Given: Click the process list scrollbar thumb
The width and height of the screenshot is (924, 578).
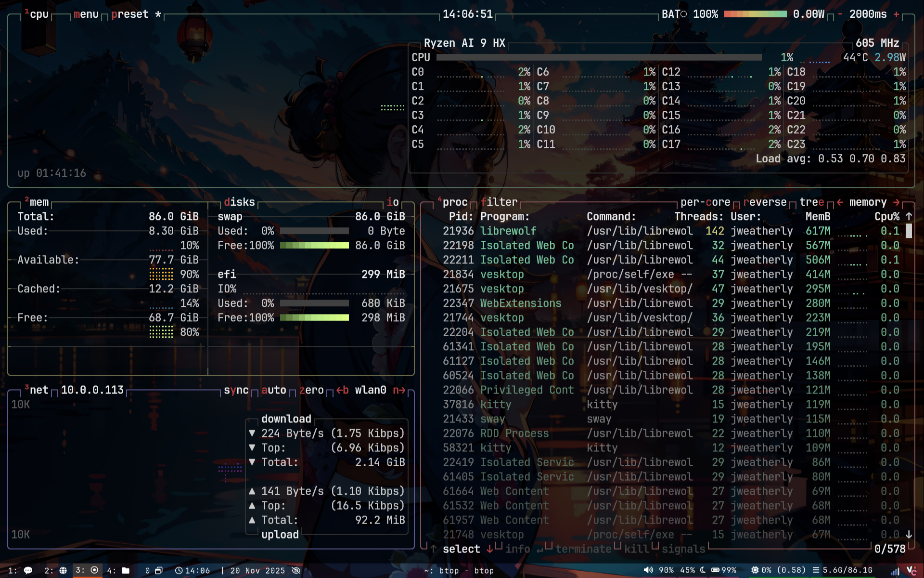Looking at the screenshot, I should click(909, 231).
